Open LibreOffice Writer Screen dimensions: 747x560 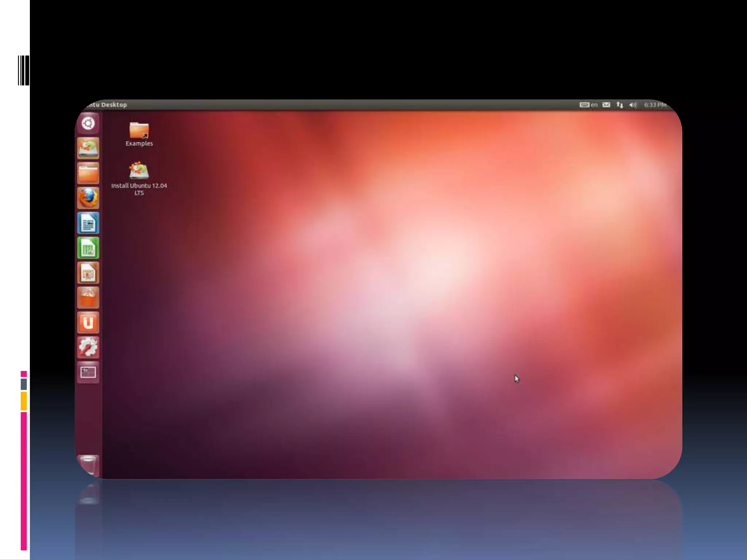point(88,223)
